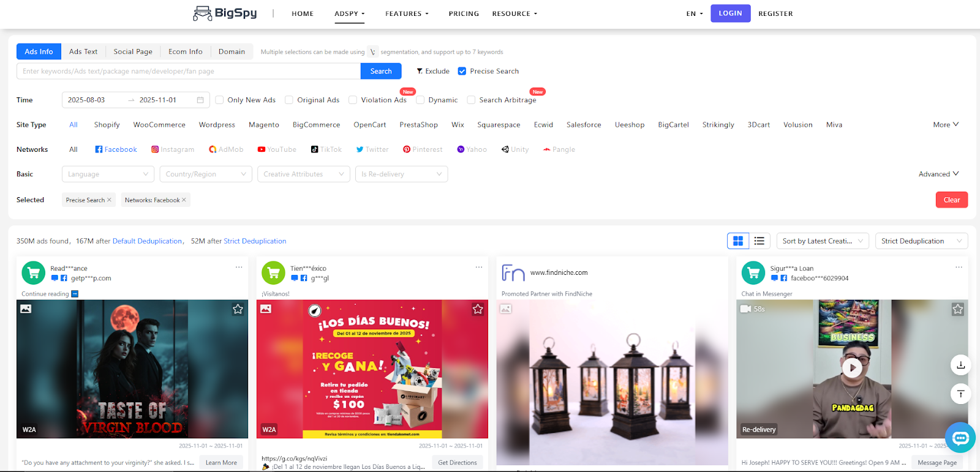This screenshot has width=980, height=472.
Task: Expand the Advanced filters
Action: [939, 174]
